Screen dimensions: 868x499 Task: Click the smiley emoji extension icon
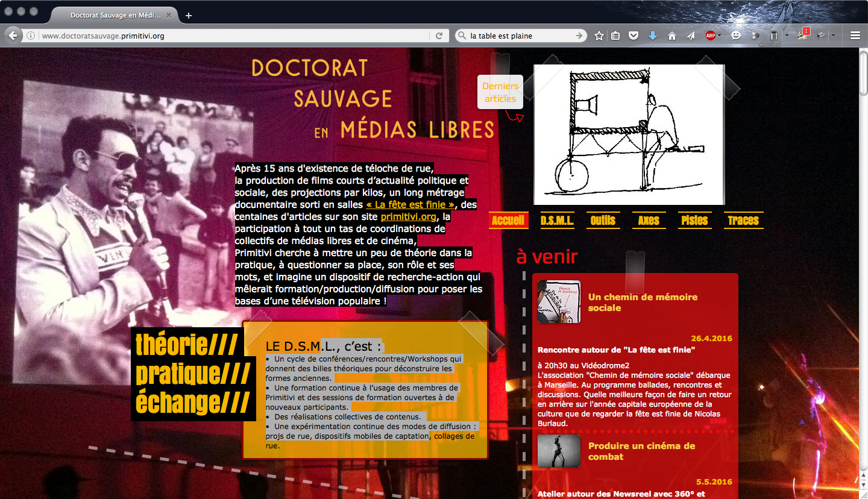736,36
